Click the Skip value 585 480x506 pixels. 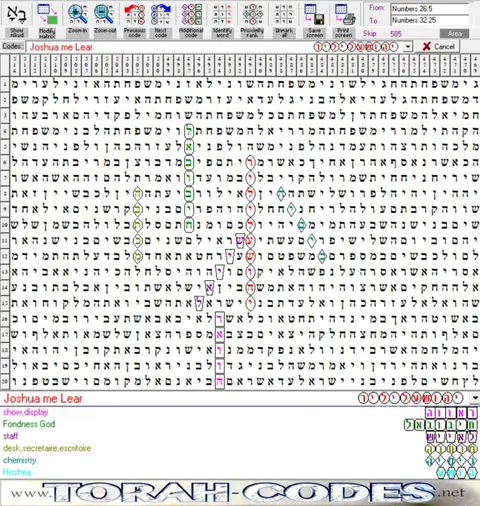pyautogui.click(x=396, y=34)
